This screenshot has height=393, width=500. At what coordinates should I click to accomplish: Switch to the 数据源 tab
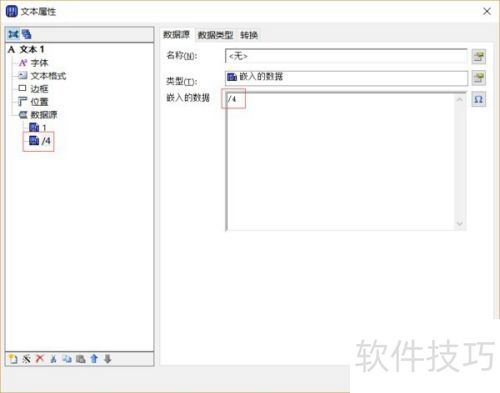point(176,34)
